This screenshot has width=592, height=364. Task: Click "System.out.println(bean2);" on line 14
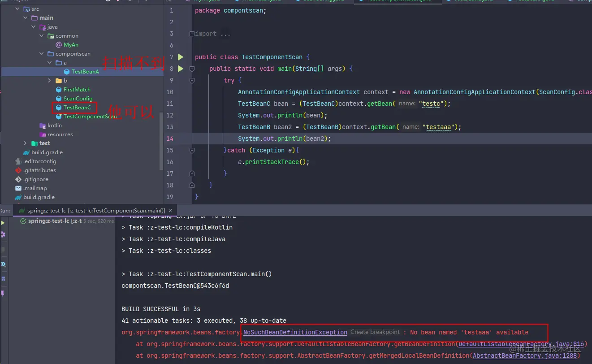click(x=285, y=139)
